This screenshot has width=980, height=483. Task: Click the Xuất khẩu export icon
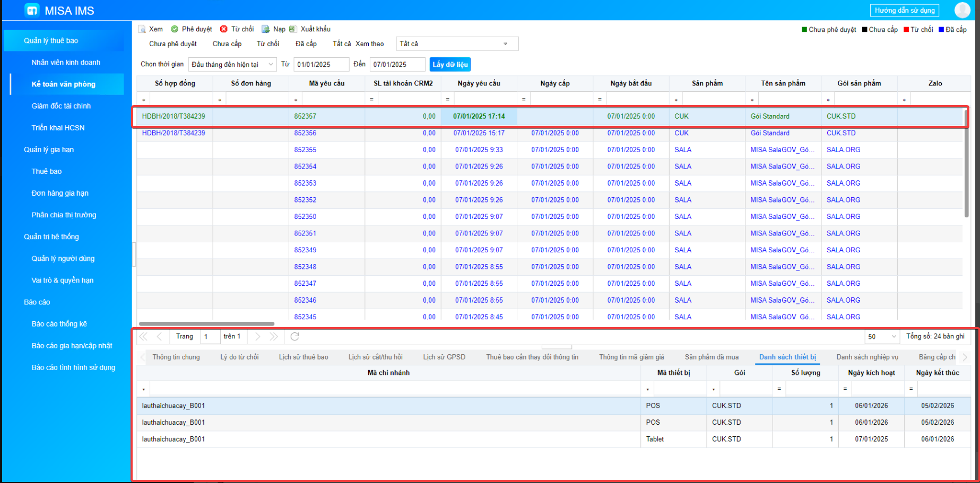(292, 29)
